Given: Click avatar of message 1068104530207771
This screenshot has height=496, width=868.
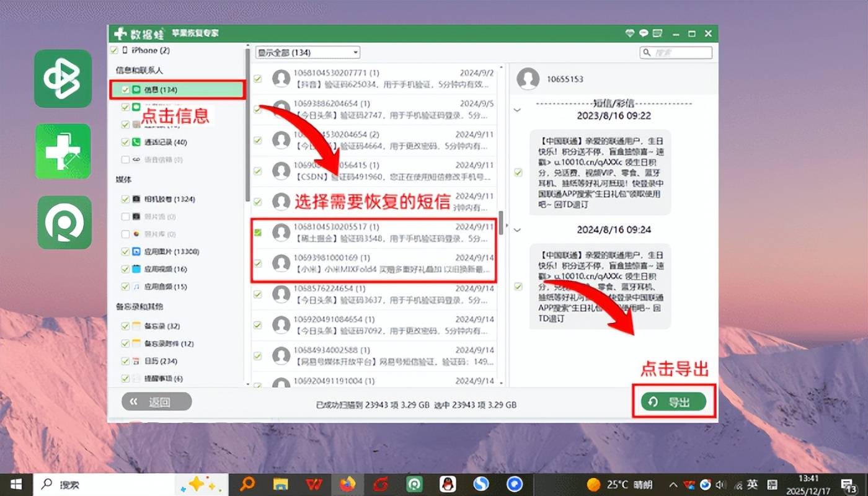Looking at the screenshot, I should (x=281, y=78).
